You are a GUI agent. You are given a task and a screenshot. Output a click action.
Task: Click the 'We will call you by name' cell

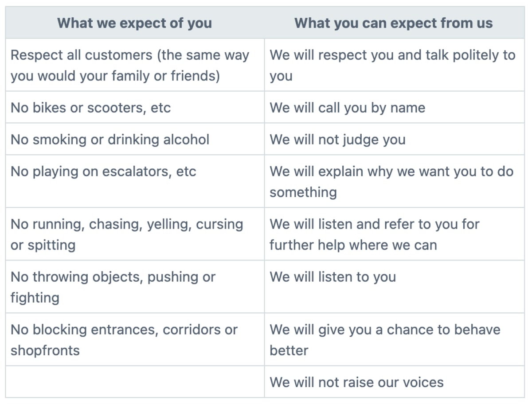395,107
